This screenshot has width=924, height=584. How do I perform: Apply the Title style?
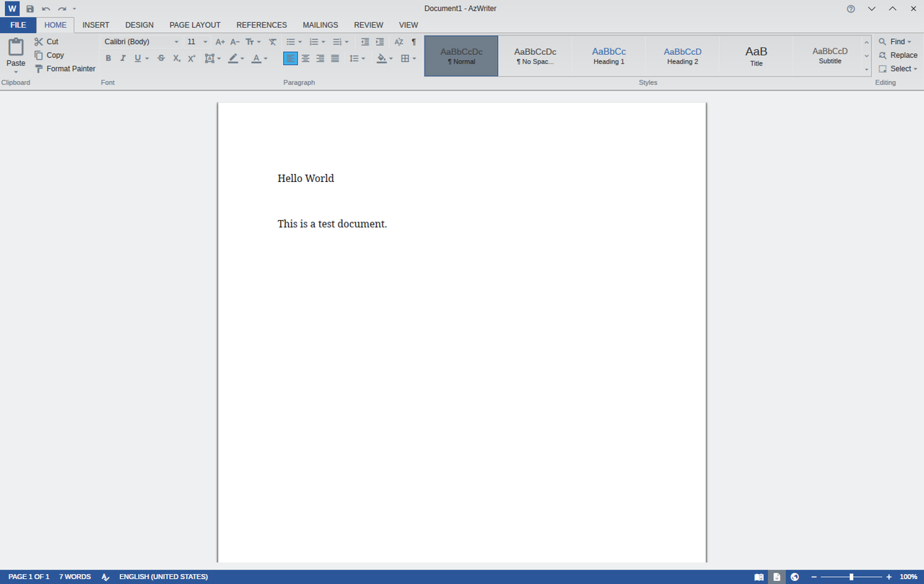tap(756, 56)
